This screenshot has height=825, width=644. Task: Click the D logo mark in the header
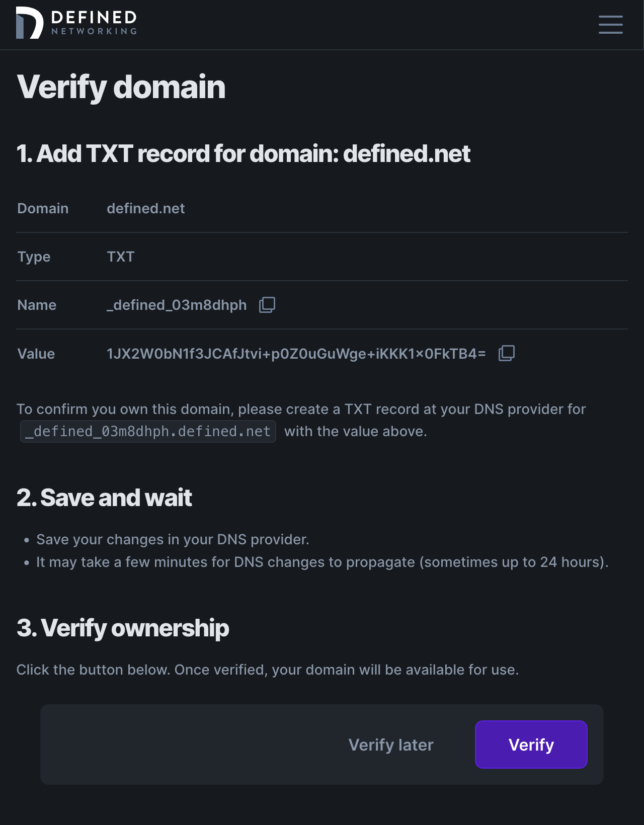[29, 23]
